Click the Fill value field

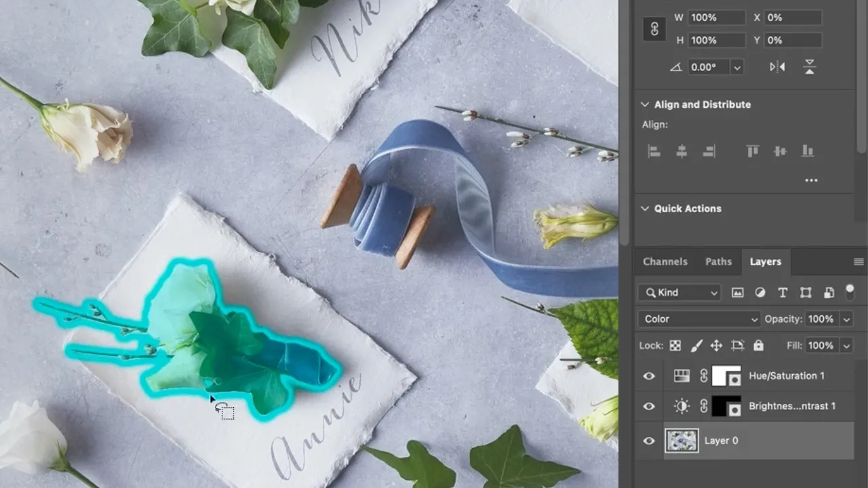(x=822, y=346)
